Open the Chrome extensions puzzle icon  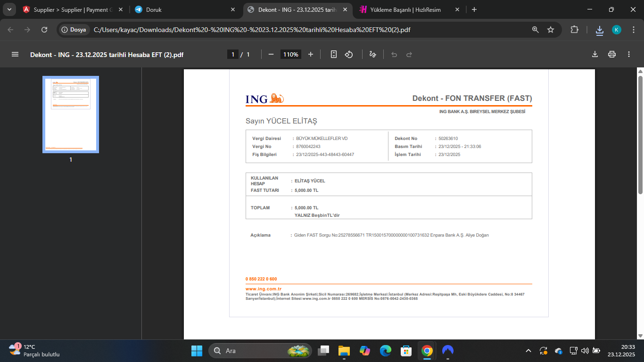pos(574,30)
